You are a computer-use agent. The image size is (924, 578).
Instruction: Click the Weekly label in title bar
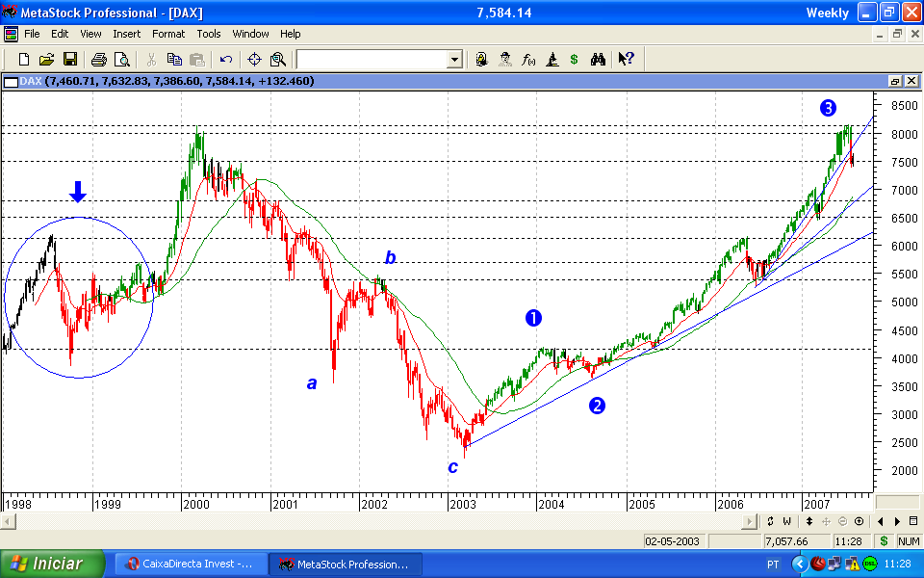tap(828, 13)
